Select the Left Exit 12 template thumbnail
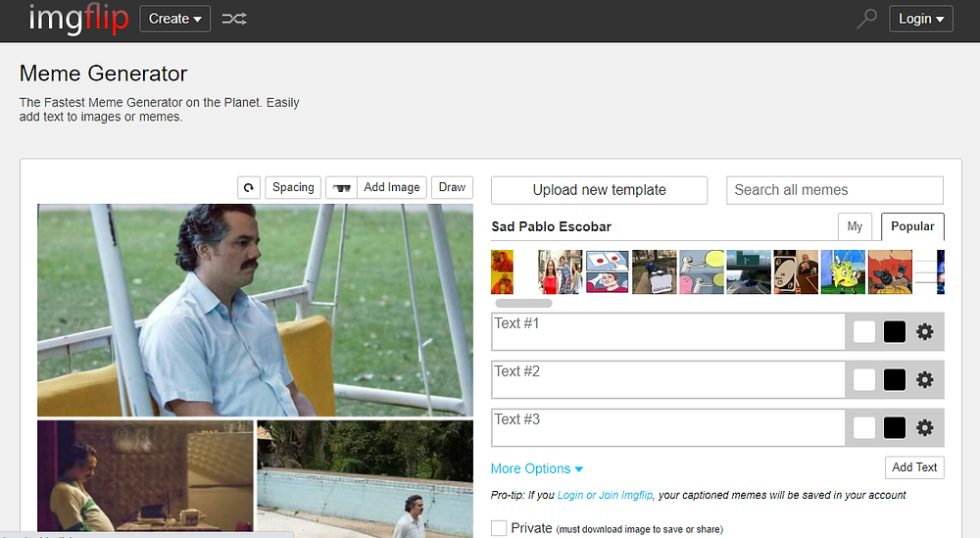 (x=749, y=271)
